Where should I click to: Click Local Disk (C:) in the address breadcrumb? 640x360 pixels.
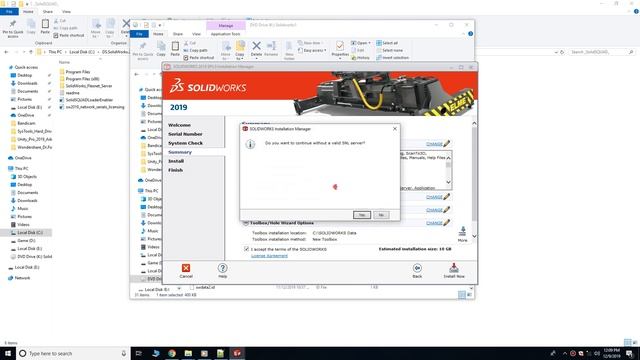(x=82, y=52)
